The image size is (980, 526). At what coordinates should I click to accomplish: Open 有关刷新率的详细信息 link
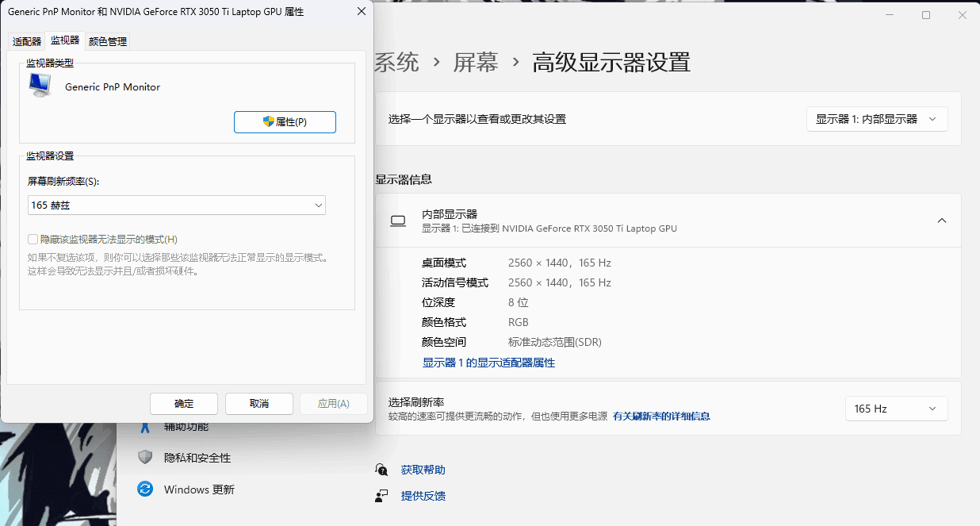coord(661,416)
